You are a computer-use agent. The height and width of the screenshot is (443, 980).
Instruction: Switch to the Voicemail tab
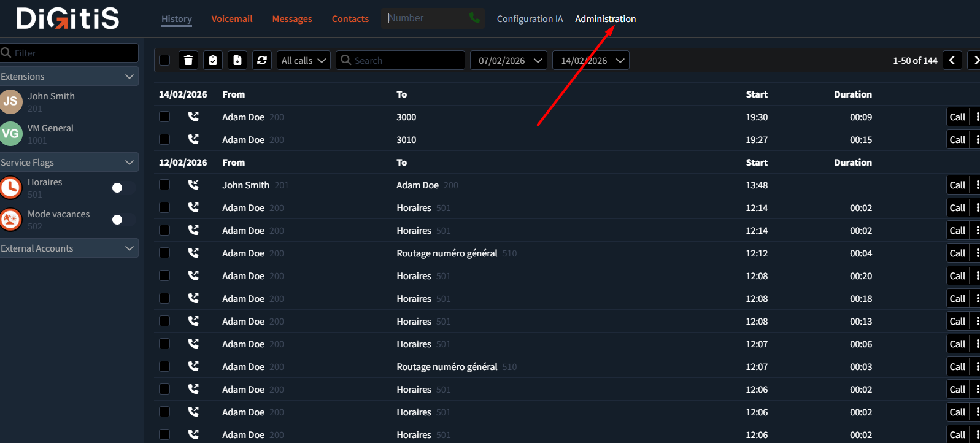point(231,19)
